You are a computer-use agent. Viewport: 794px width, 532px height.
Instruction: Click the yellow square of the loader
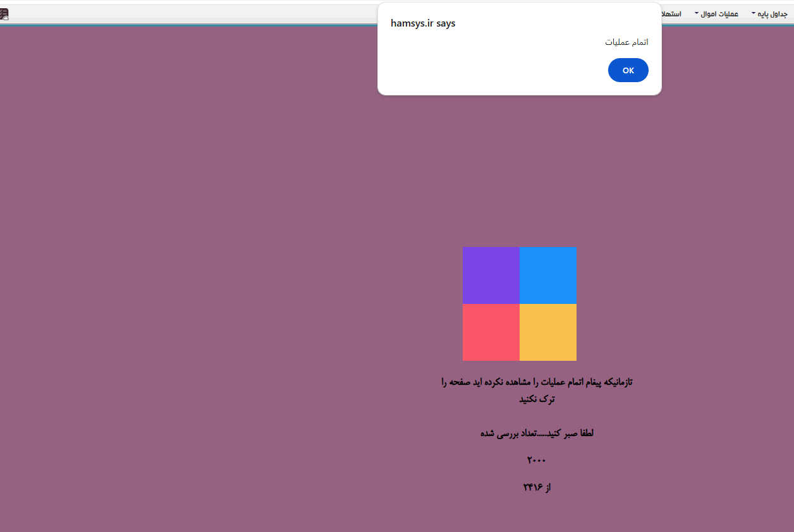tap(547, 332)
